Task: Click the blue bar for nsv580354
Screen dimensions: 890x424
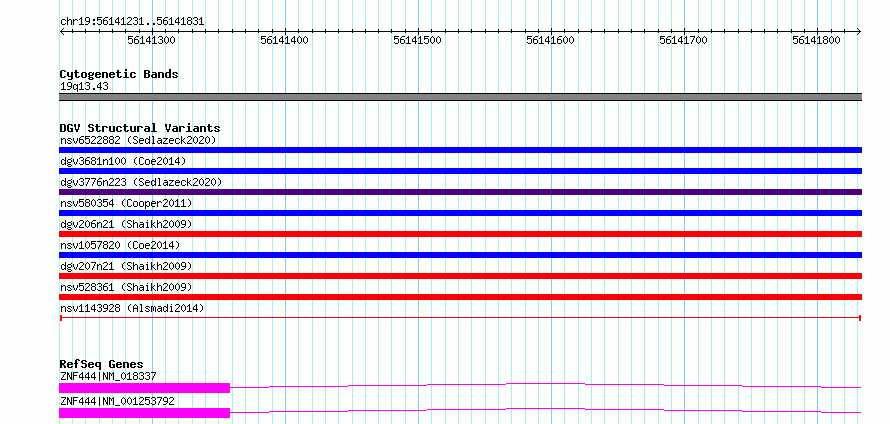Action: point(460,213)
